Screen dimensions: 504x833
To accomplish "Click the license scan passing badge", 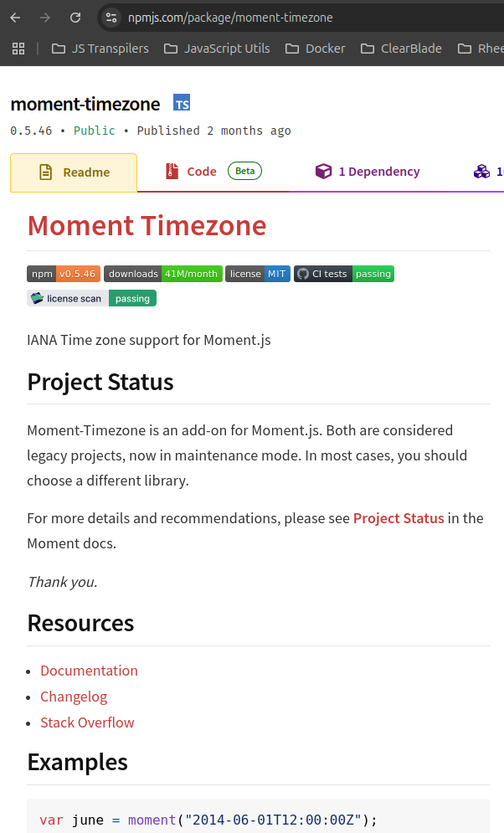I will coord(91,298).
